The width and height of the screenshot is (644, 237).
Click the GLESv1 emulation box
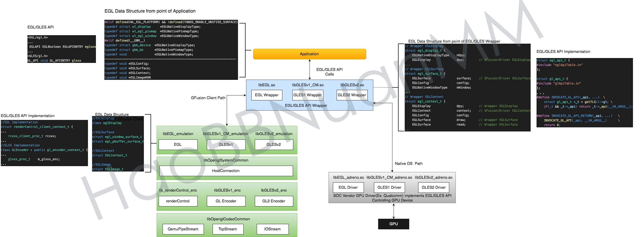click(226, 144)
